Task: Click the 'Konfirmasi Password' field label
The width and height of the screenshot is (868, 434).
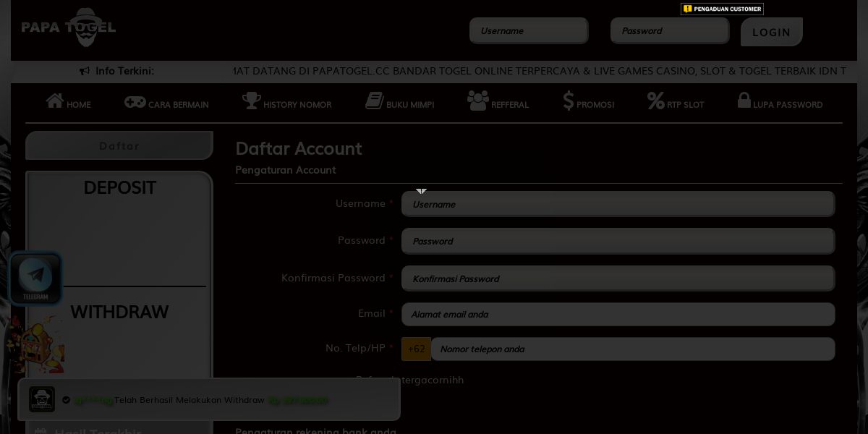Action: [333, 278]
